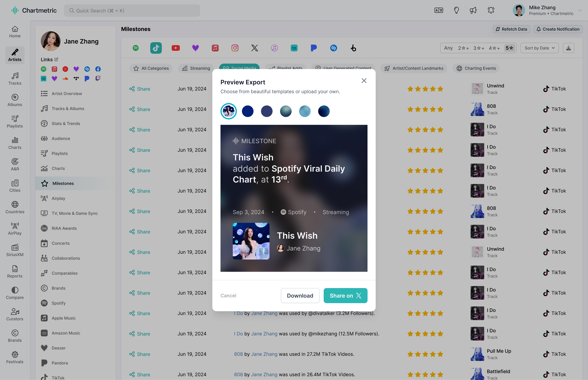Go to Home in left sidebar
Image resolution: width=588 pixels, height=380 pixels.
click(x=15, y=32)
